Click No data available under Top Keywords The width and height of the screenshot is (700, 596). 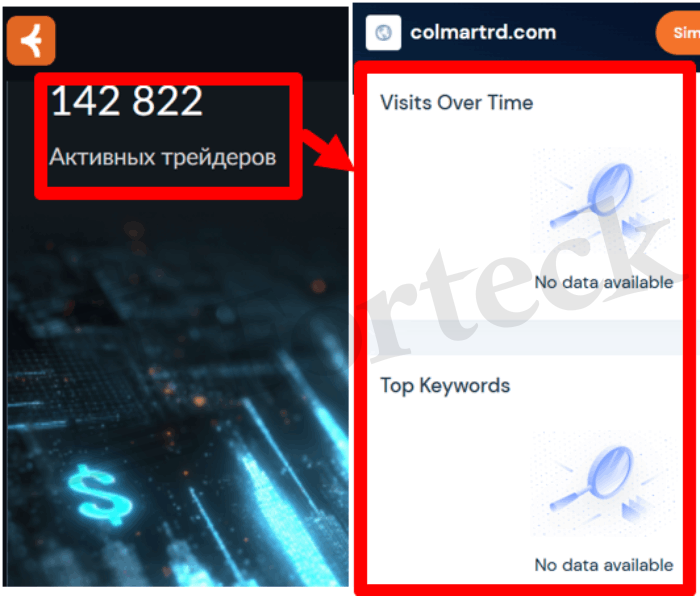(604, 565)
